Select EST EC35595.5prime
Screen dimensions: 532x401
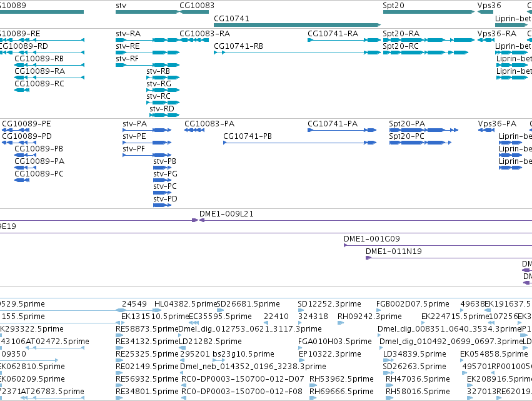(x=220, y=317)
